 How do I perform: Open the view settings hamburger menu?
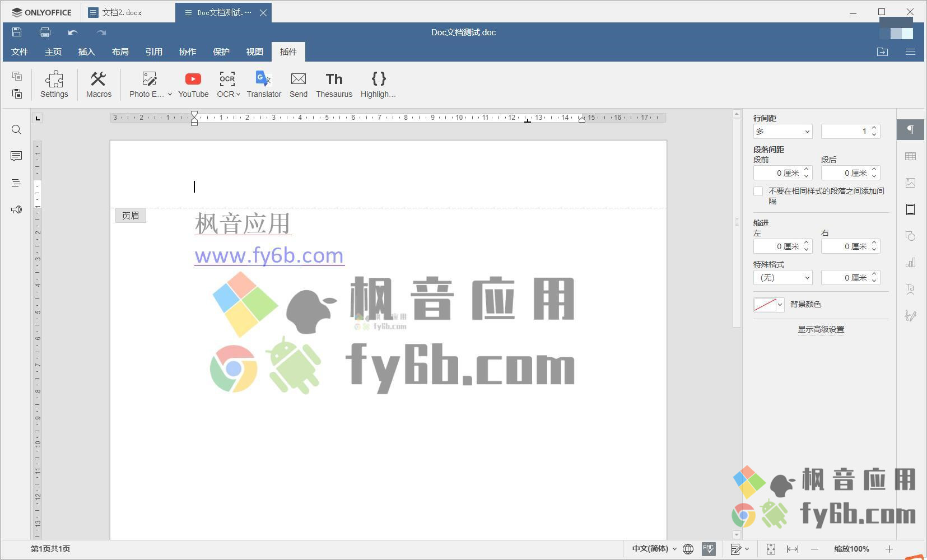pos(911,52)
